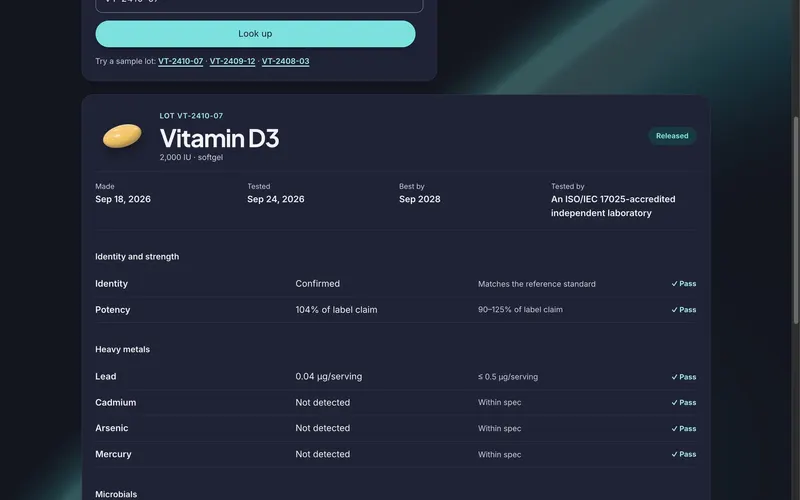
Task: Select the Vitamin D3 heading
Action: (219, 138)
